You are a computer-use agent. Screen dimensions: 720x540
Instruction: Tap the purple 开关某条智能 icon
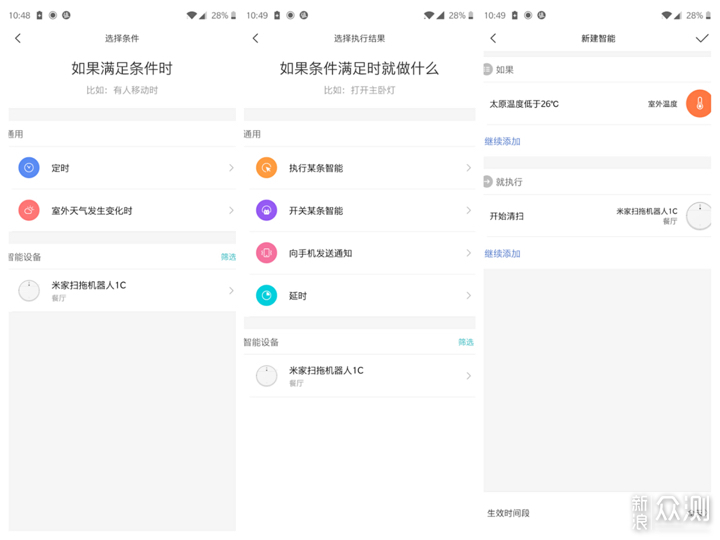(266, 211)
